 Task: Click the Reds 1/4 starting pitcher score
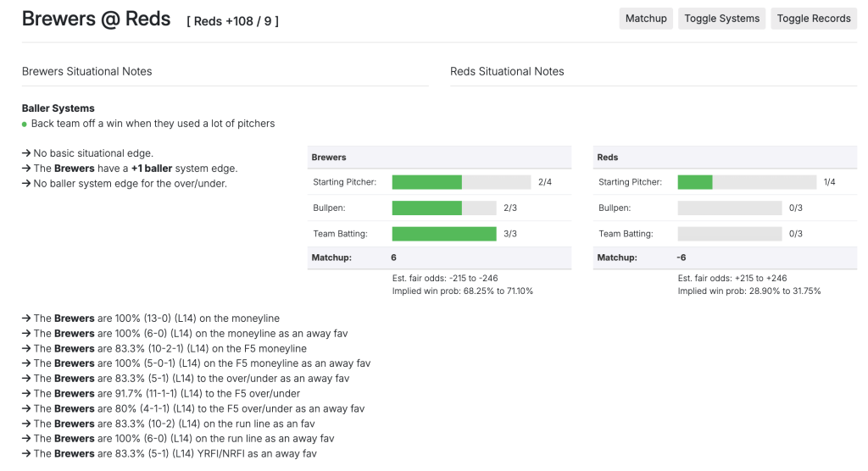(829, 182)
